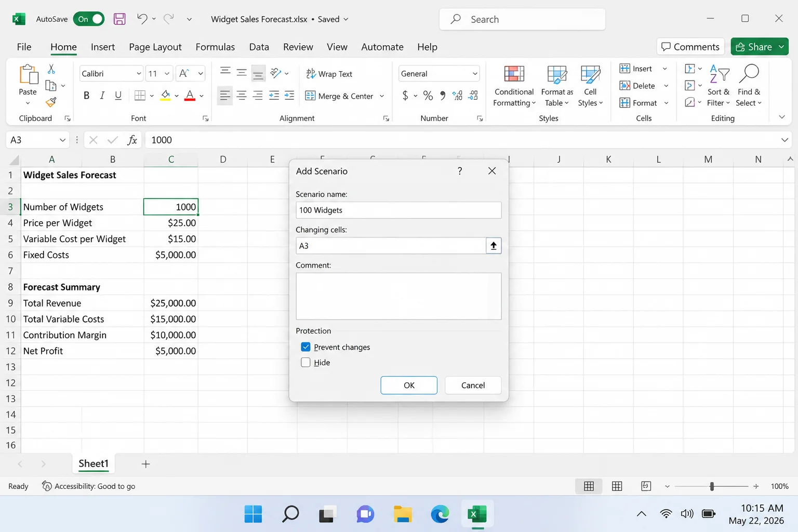
Task: Apply Underline formatting
Action: click(x=118, y=96)
